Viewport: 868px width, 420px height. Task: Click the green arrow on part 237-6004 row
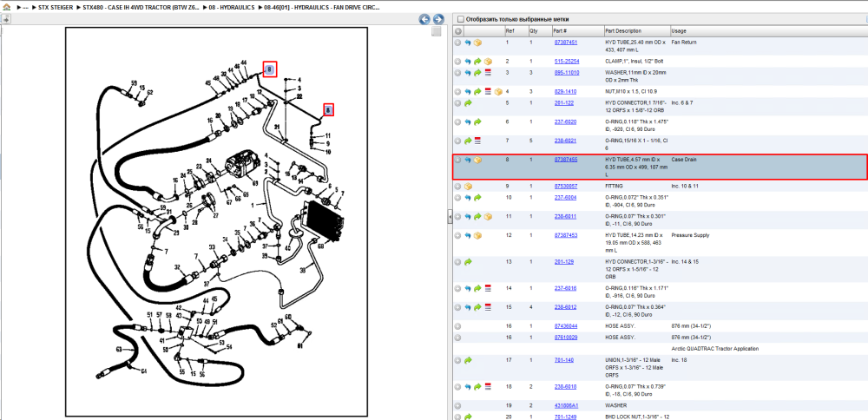click(x=477, y=198)
